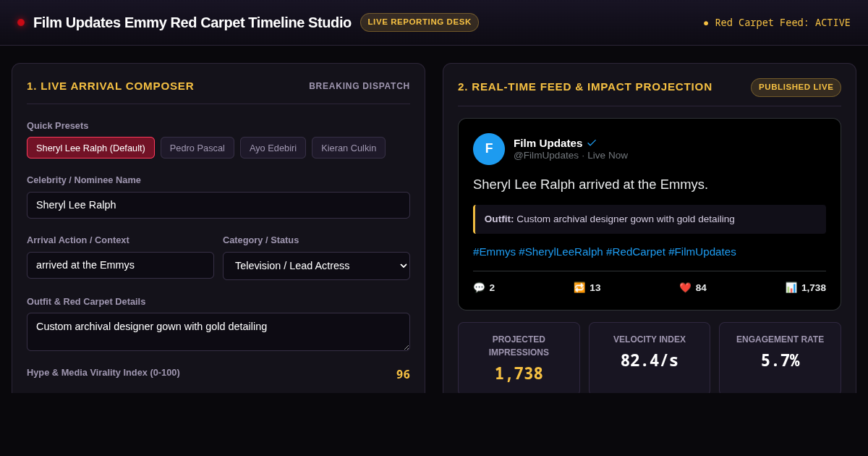
Task: Click the #FilmUpdates hashtag
Action: (702, 252)
